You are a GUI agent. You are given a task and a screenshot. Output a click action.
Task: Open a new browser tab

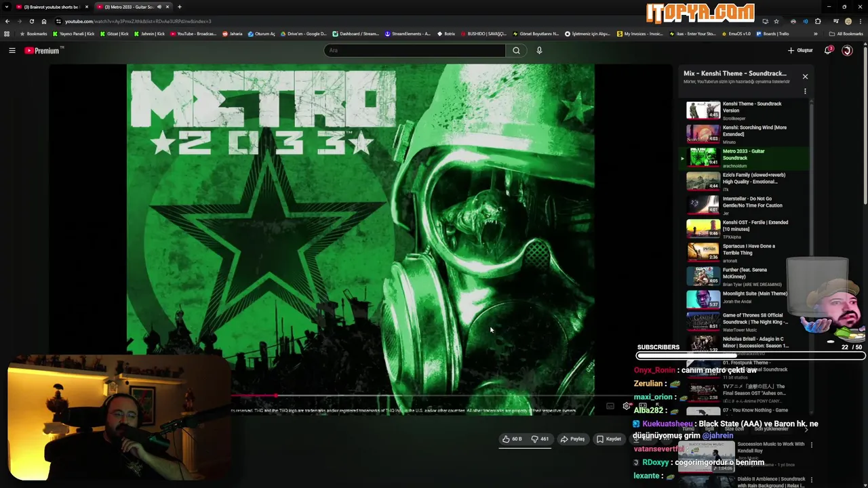coord(179,7)
